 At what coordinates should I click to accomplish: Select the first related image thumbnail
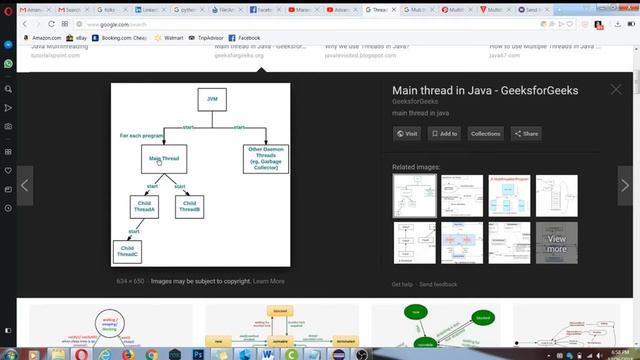point(414,196)
